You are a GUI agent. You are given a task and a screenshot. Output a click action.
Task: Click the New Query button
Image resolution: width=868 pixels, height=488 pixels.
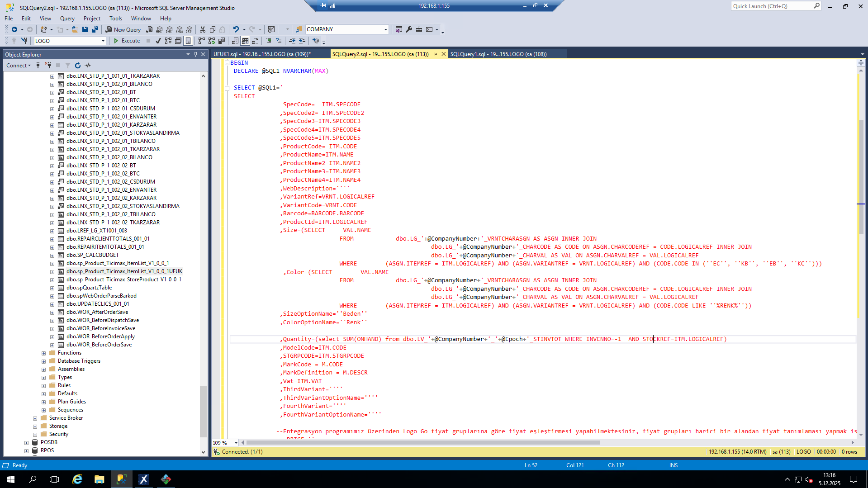coord(123,29)
